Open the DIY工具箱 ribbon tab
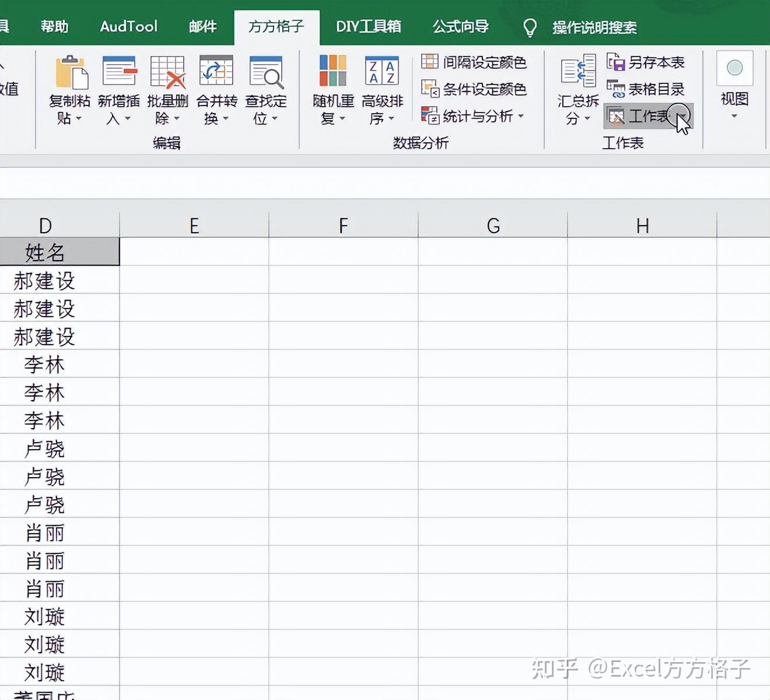770x700 pixels. tap(369, 26)
